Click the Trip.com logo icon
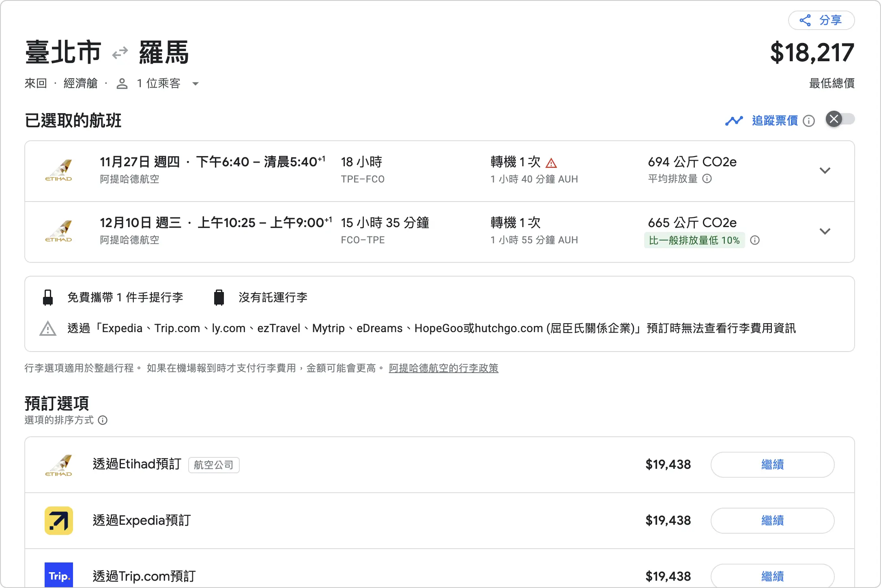This screenshot has width=881, height=588. point(59,575)
